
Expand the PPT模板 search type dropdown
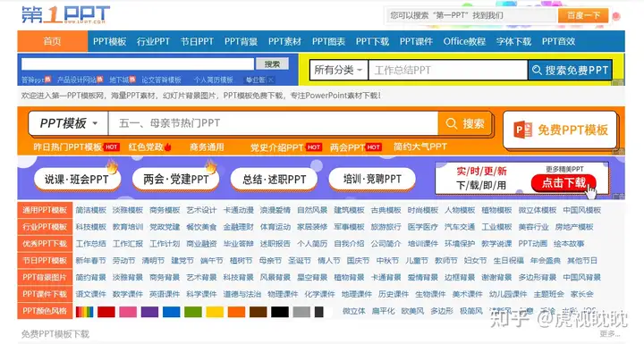pos(68,123)
